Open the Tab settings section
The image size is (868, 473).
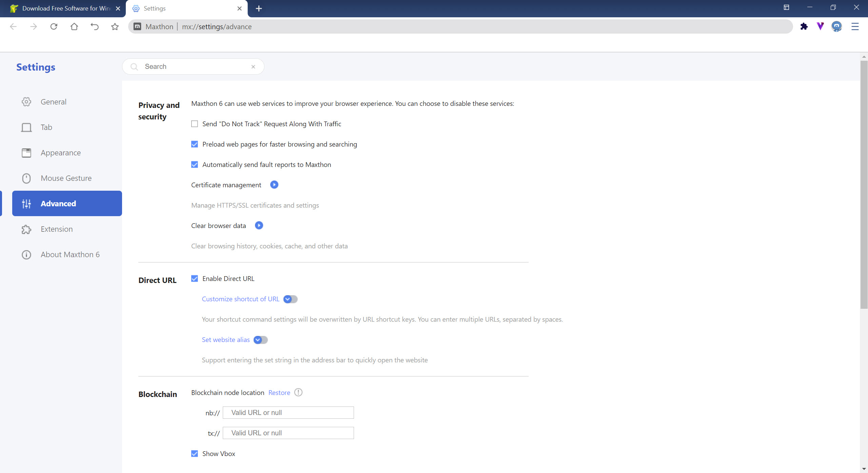tap(67, 127)
